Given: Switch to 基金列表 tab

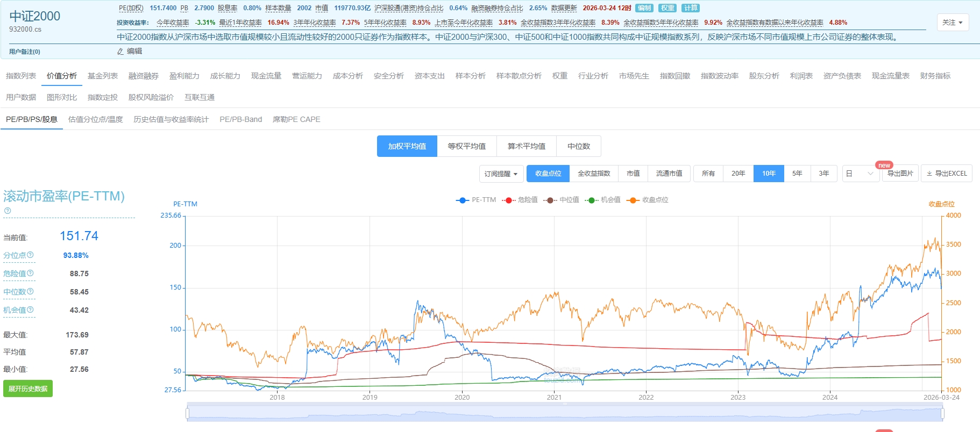Looking at the screenshot, I should [103, 76].
